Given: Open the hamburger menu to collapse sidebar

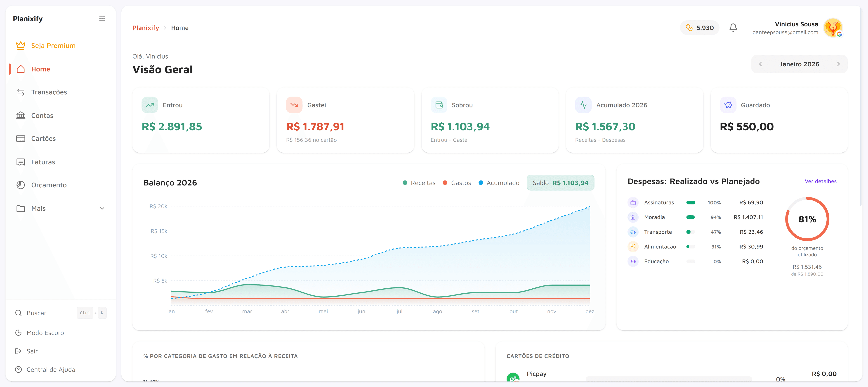Looking at the screenshot, I should point(102,18).
